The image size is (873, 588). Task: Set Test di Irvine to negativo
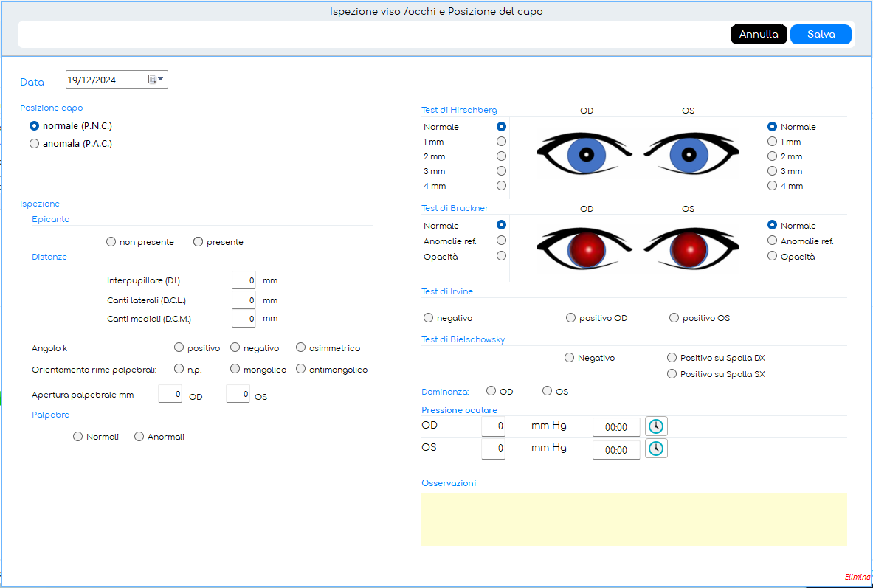[429, 318]
